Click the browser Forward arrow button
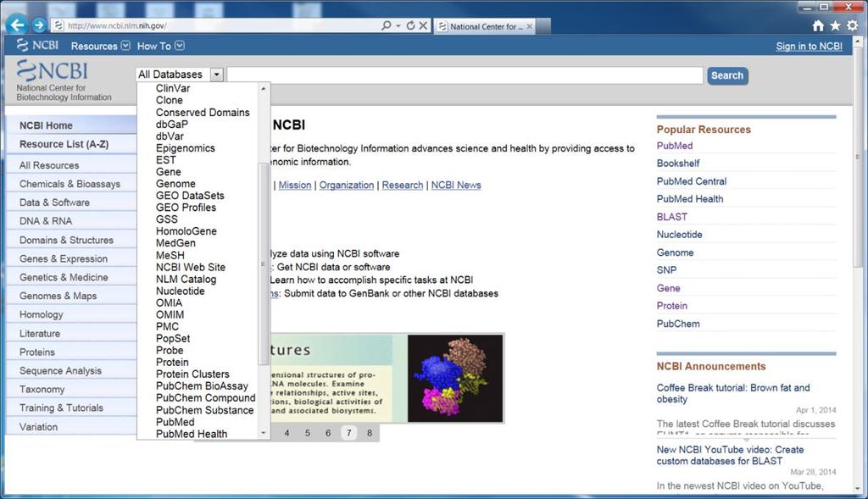 (39, 25)
